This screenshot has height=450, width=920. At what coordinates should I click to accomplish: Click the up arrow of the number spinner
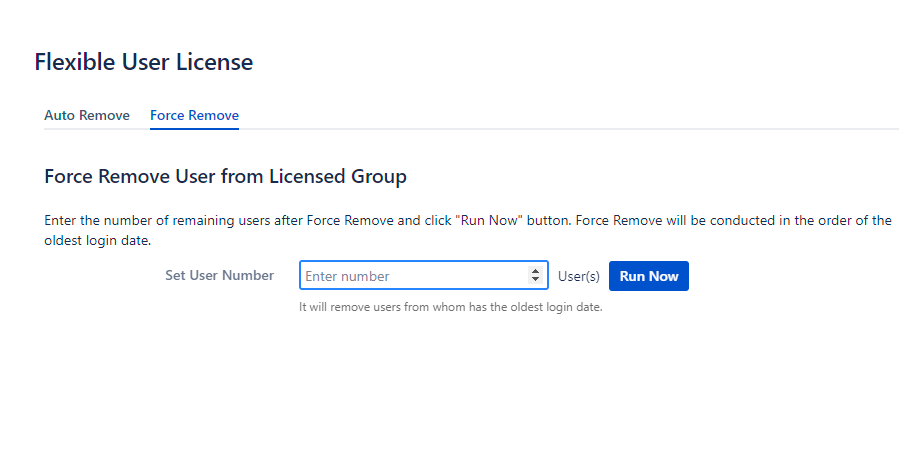pyautogui.click(x=535, y=271)
